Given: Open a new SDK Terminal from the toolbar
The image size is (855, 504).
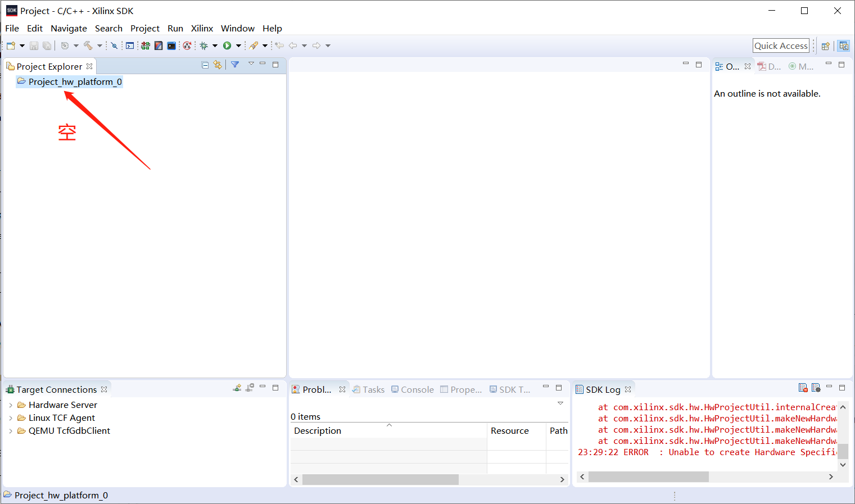Looking at the screenshot, I should pos(171,46).
